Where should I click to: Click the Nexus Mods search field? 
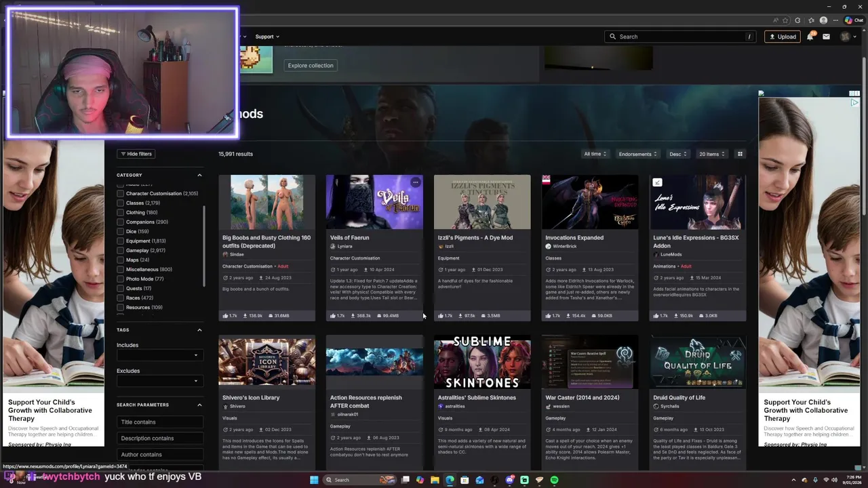point(681,37)
